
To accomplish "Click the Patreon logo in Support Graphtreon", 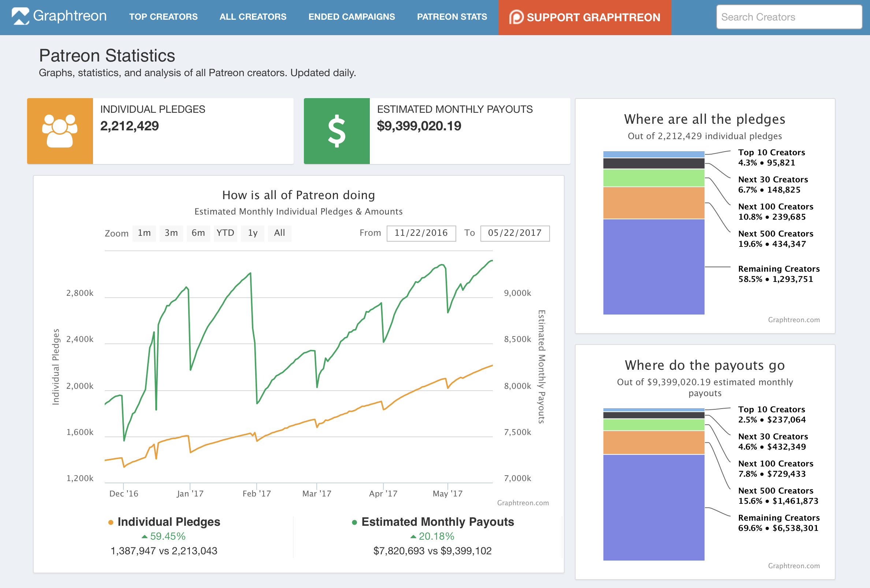I will click(x=516, y=17).
